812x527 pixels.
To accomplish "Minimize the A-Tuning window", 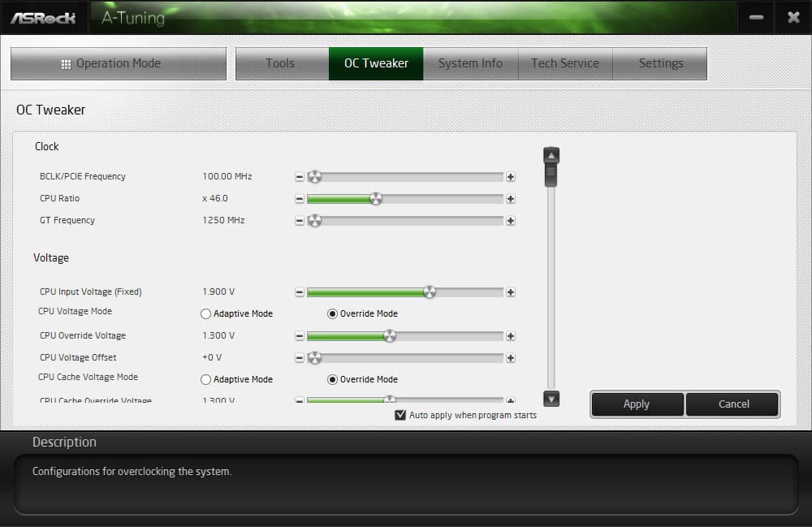I will point(756,18).
